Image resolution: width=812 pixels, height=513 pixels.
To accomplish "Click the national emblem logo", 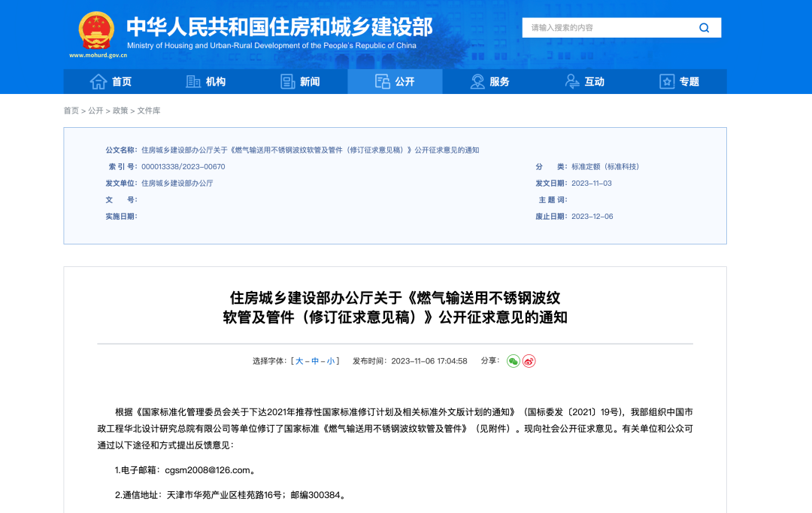I will pos(97,31).
